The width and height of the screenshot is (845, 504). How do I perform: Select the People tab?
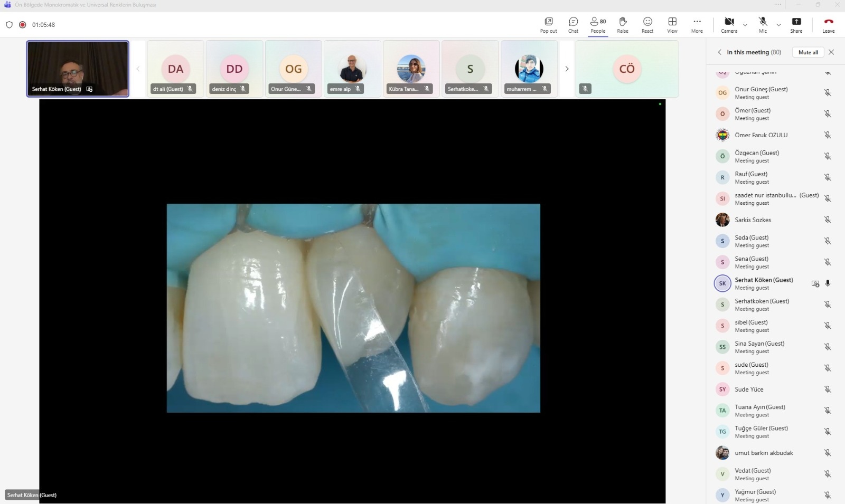click(598, 24)
